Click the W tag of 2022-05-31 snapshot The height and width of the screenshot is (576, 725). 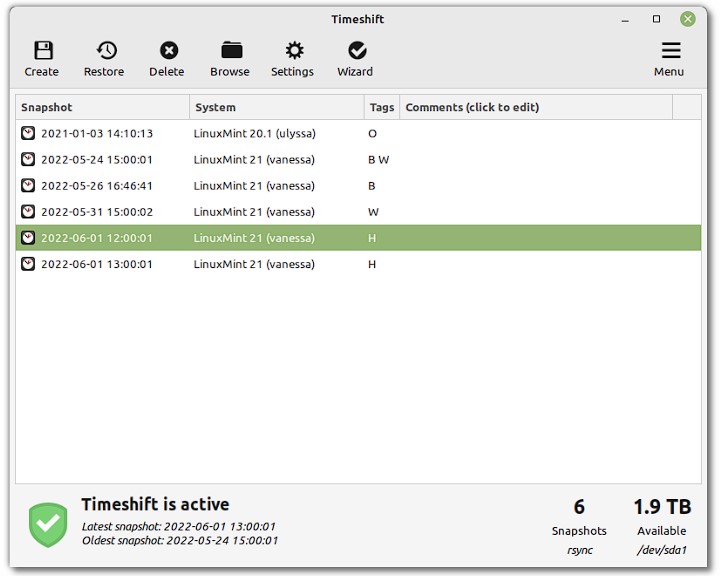(x=373, y=212)
